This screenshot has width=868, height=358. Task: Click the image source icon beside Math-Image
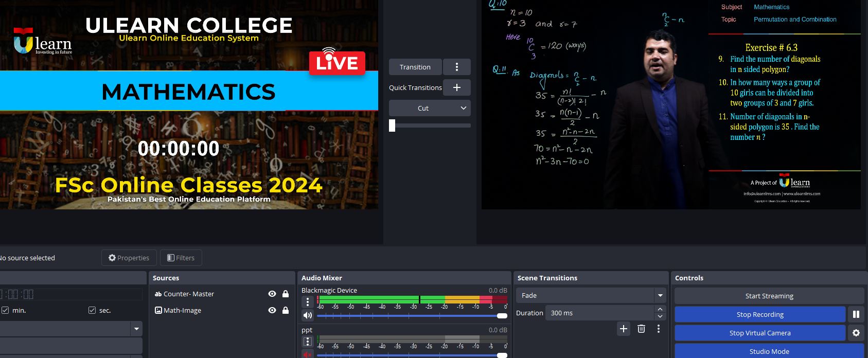[158, 310]
